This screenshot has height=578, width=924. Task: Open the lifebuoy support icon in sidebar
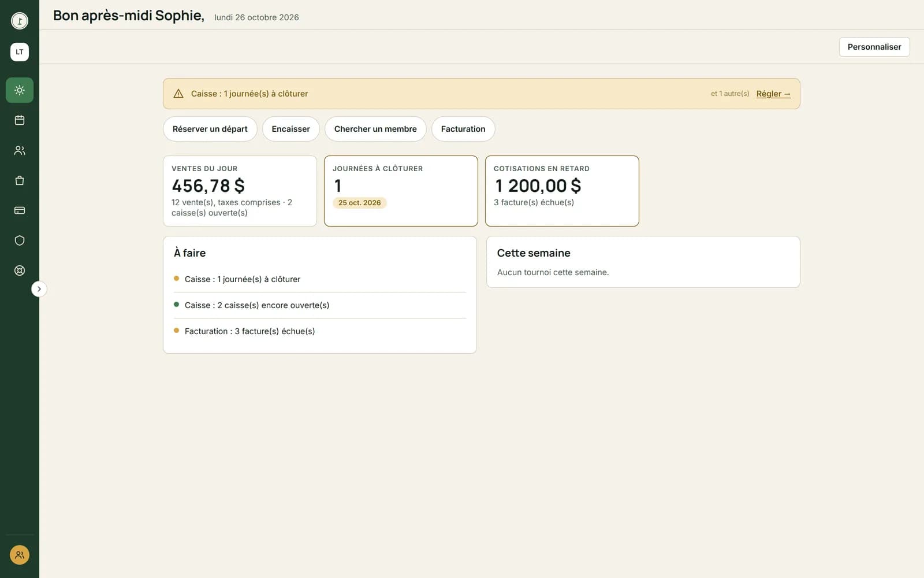[20, 271]
